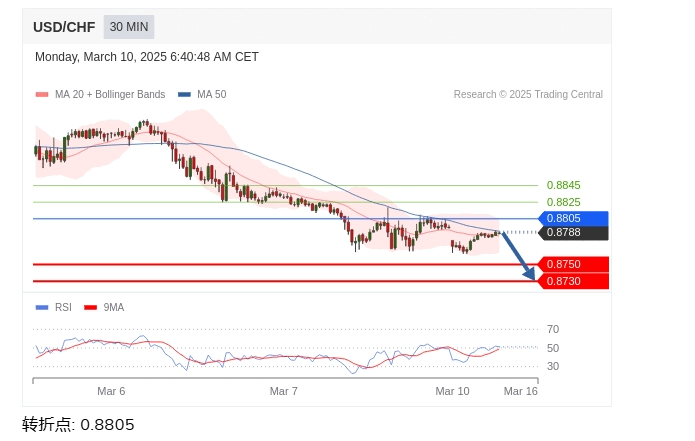Click the RSI legend label
The image size is (695, 441).
(63, 308)
